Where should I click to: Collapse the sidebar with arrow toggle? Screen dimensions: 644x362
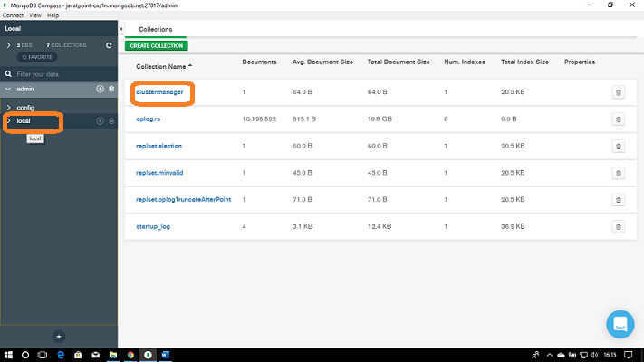[121, 29]
